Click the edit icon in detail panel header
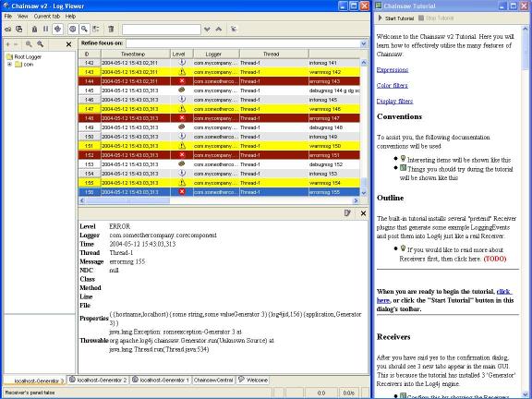This screenshot has height=399, width=532. pyautogui.click(x=347, y=213)
